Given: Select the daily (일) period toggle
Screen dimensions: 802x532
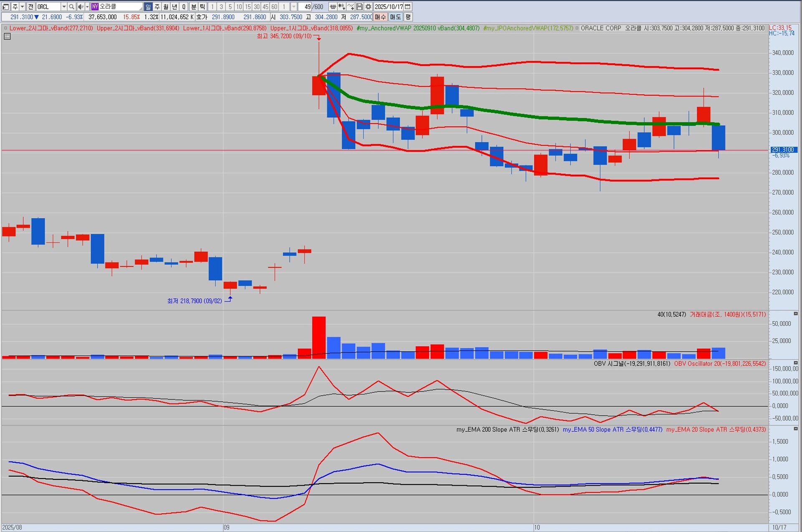Looking at the screenshot, I should click(148, 7).
